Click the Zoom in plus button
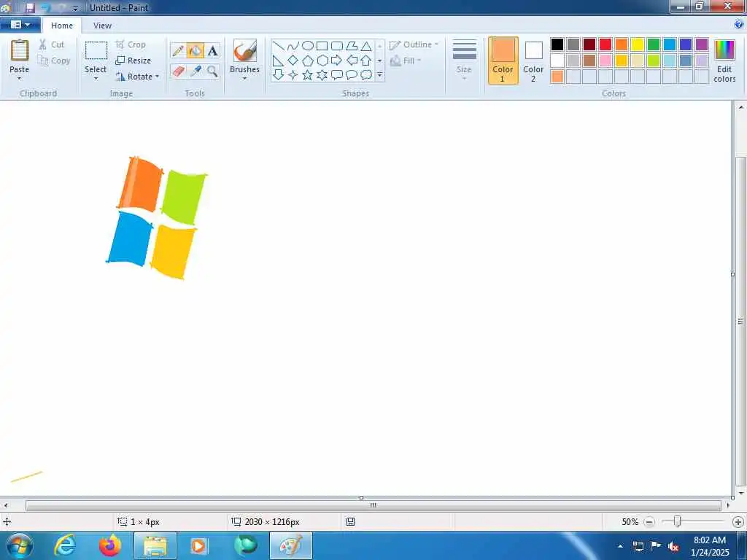This screenshot has width=747, height=560. click(x=738, y=522)
